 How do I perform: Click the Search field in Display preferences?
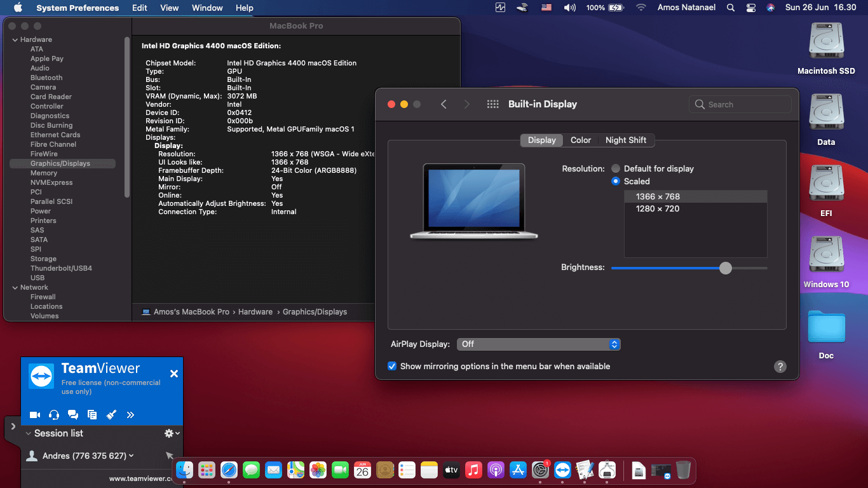(740, 104)
